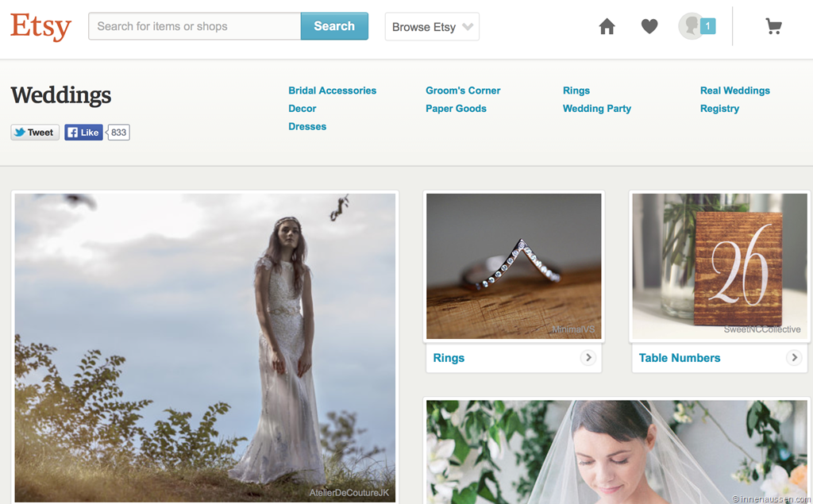Open the Real Weddings link
The height and width of the screenshot is (504, 813).
[734, 90]
